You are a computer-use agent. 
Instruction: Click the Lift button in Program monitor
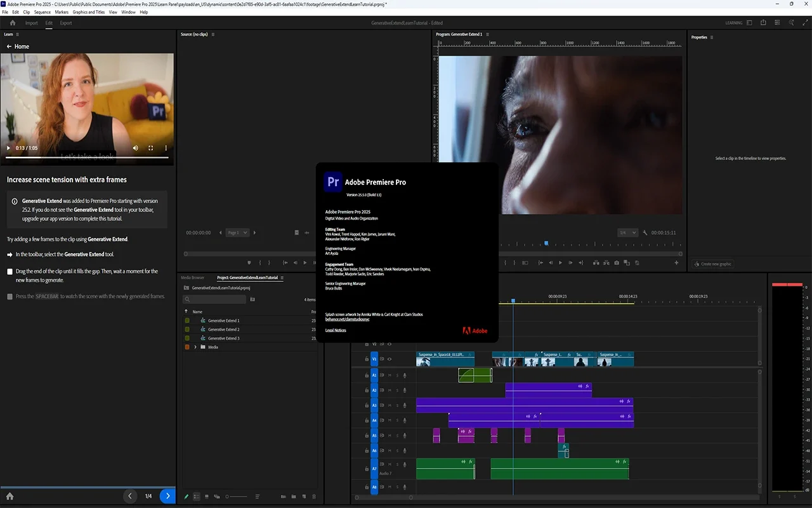pyautogui.click(x=598, y=263)
